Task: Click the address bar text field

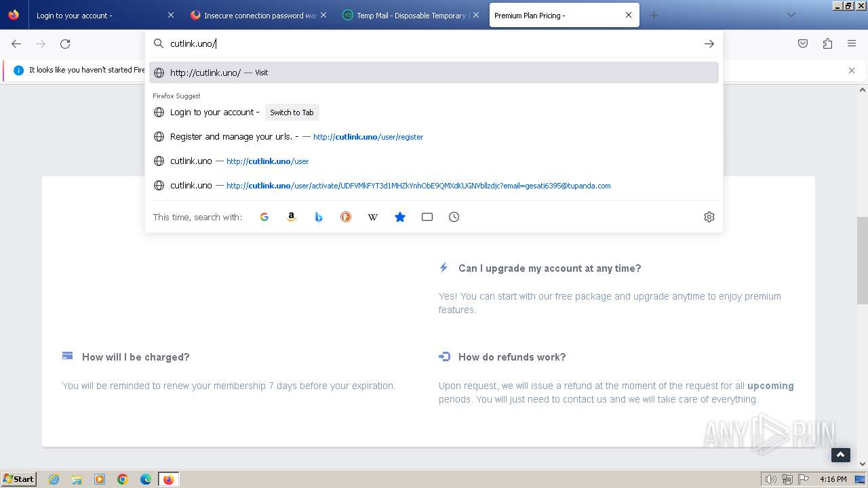Action: 434,43
